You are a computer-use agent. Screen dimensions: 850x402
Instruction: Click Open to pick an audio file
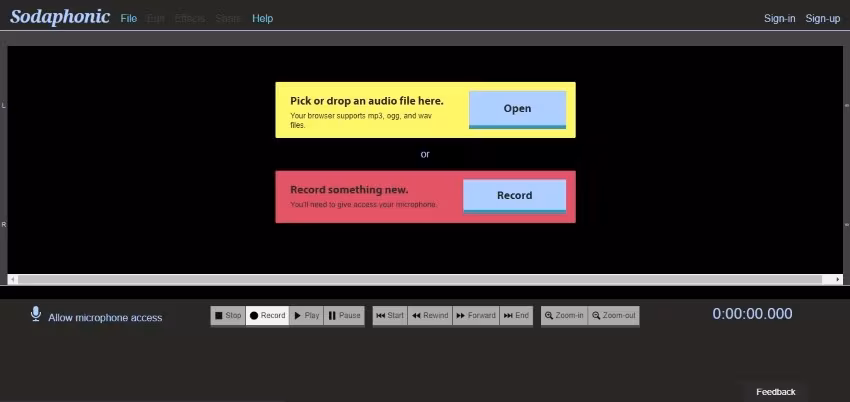coord(517,109)
